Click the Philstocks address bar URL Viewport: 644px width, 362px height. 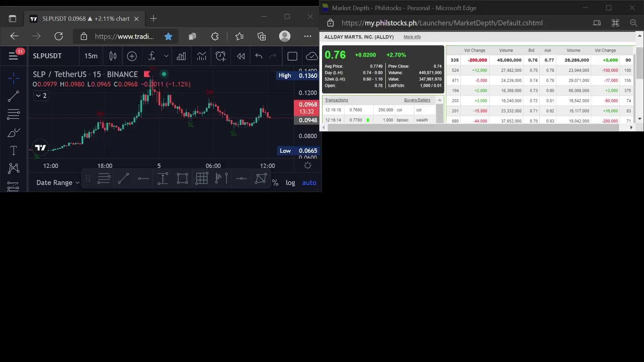pyautogui.click(x=442, y=23)
